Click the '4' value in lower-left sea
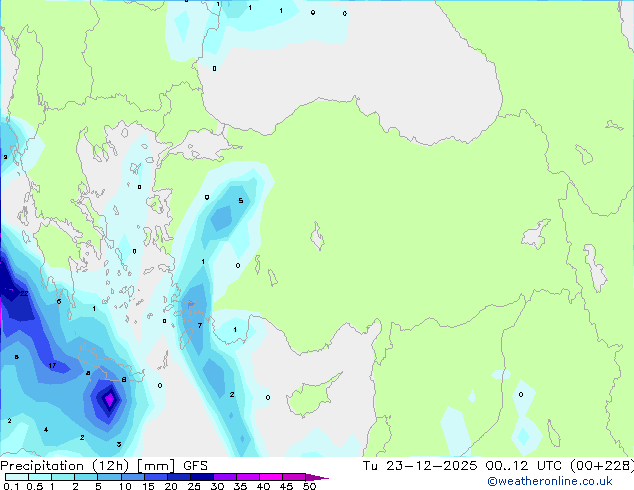The image size is (634, 490). pyautogui.click(x=46, y=429)
